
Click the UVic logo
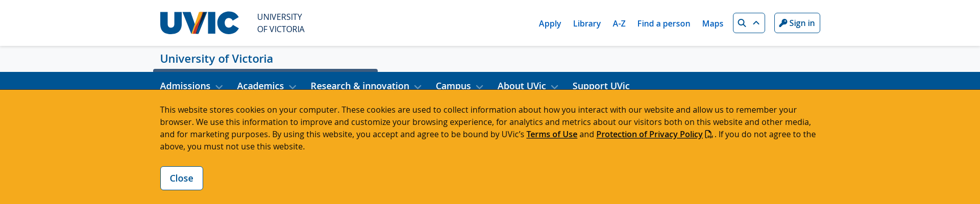(200, 23)
